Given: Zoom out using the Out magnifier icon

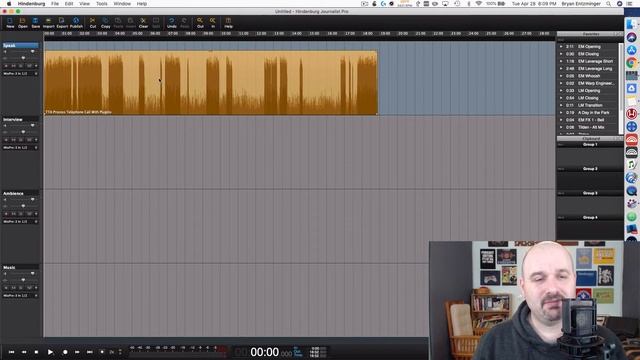Looking at the screenshot, I should coord(200,23).
